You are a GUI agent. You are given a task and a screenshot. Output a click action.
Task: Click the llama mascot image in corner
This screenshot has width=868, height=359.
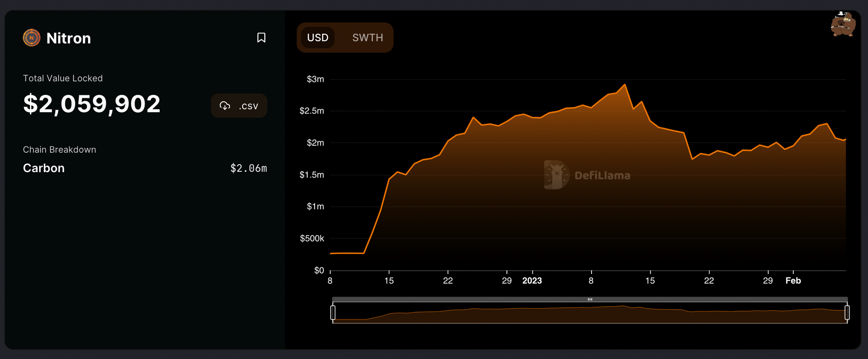[x=842, y=24]
